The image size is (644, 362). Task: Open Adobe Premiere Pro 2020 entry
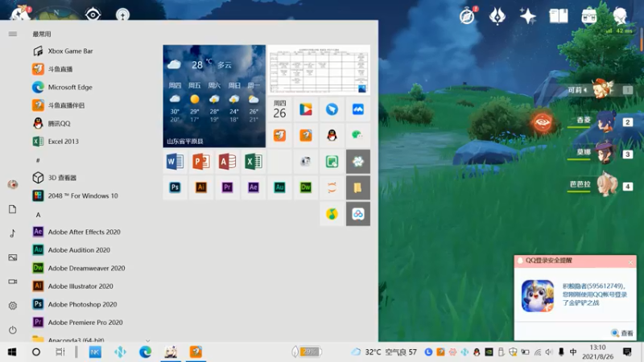pyautogui.click(x=77, y=323)
